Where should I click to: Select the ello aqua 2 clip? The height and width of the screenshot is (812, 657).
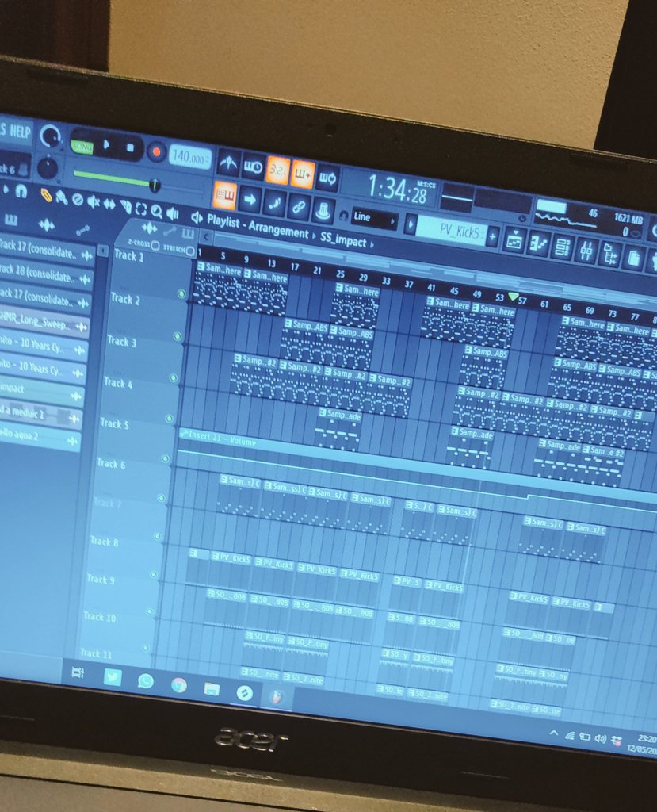click(x=40, y=438)
